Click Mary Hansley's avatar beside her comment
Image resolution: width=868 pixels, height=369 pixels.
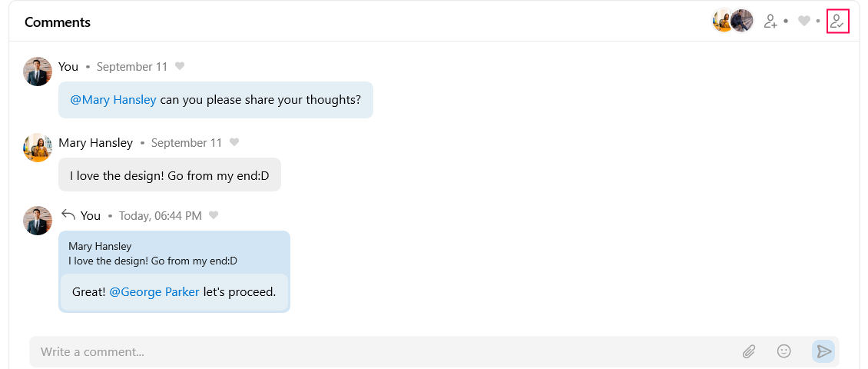(38, 147)
